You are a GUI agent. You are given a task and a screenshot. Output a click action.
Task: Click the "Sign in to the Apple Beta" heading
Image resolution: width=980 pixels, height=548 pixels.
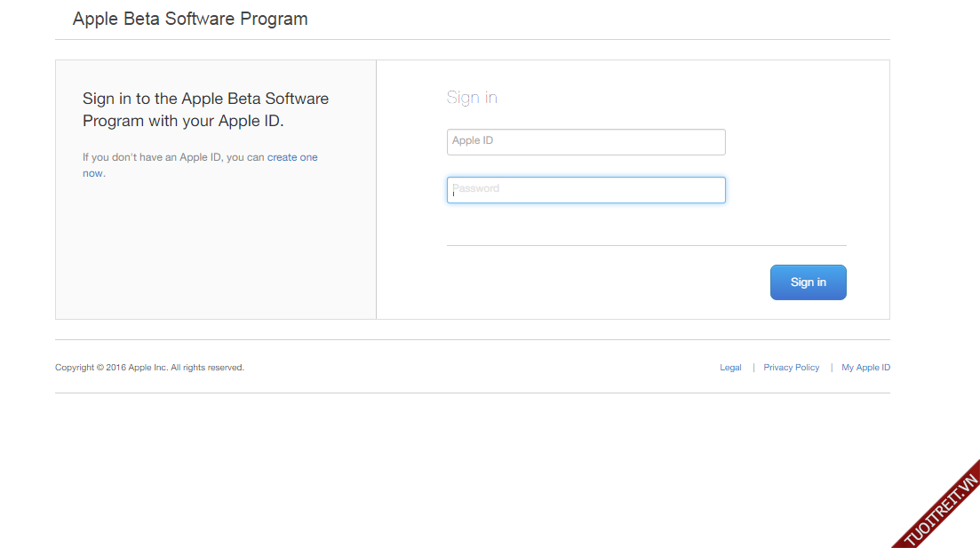(205, 99)
